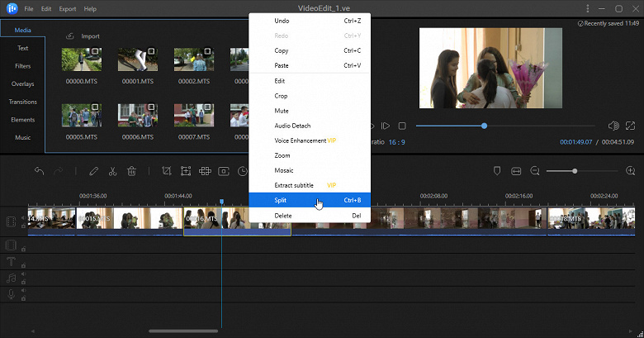
Task: Open the Export menu
Action: [x=68, y=8]
